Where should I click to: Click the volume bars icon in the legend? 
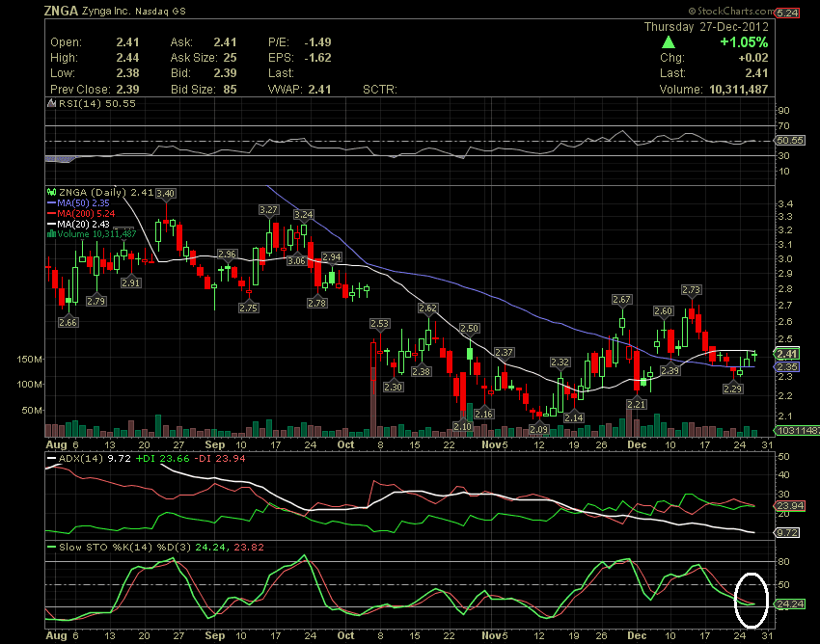[x=51, y=234]
